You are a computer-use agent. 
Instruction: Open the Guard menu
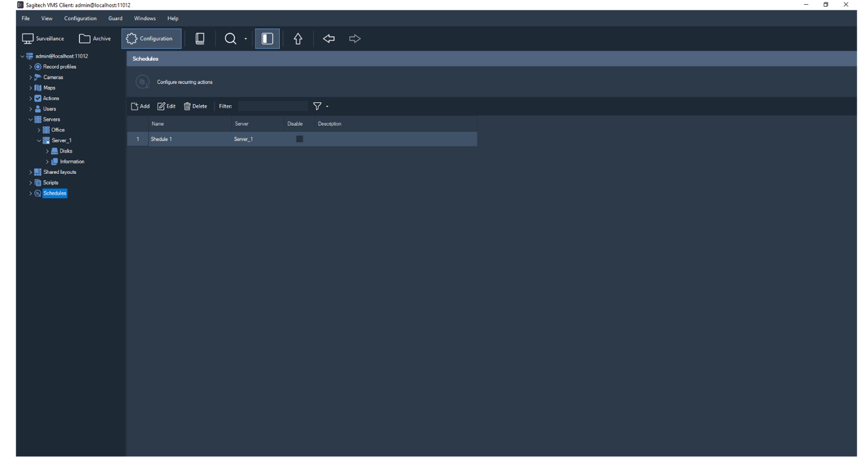point(115,18)
